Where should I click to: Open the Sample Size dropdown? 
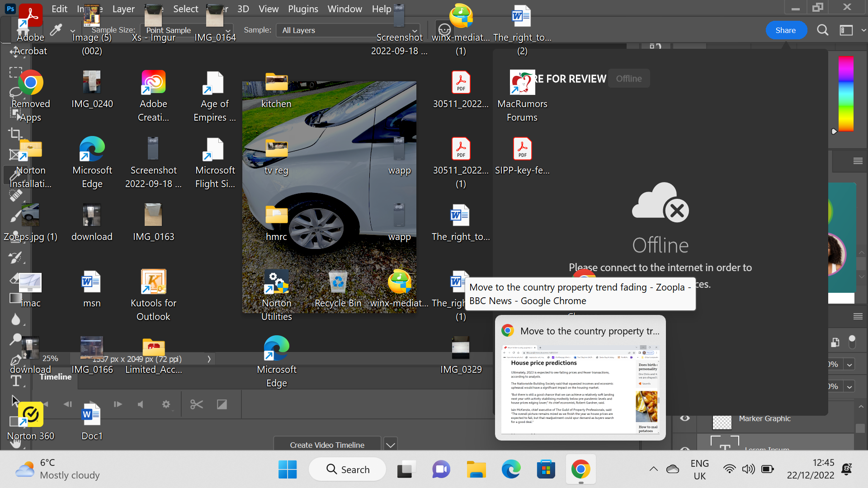pos(187,30)
